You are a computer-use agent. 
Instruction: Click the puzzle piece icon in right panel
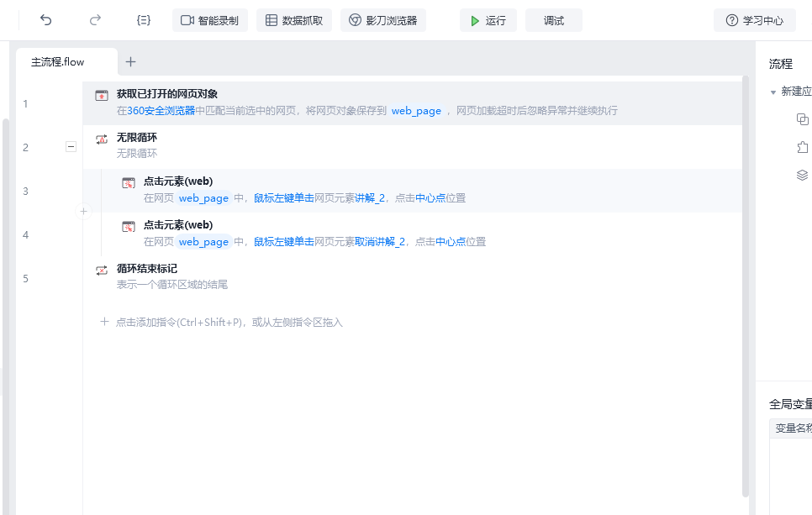coord(802,147)
